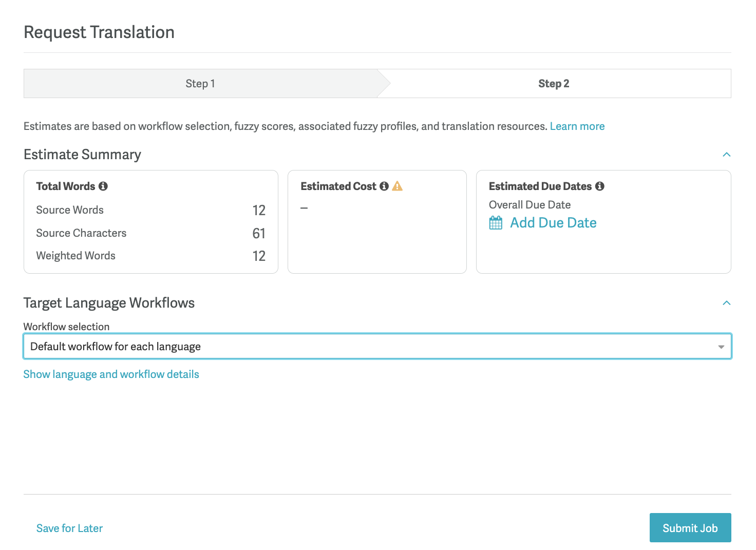Click the Add Due Date link
The height and width of the screenshot is (550, 756).
553,223
